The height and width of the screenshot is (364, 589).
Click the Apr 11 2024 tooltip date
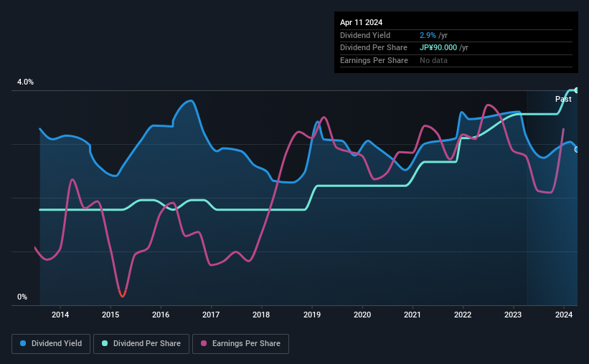click(359, 22)
